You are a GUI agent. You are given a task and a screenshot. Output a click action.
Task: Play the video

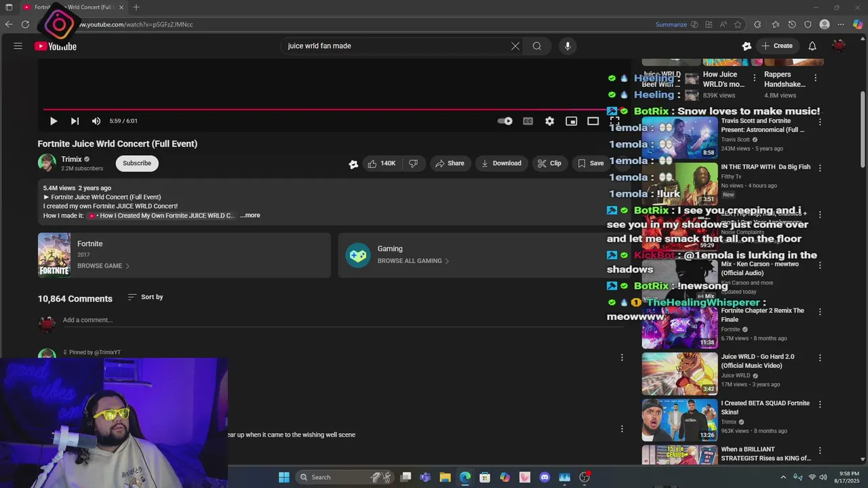[54, 121]
